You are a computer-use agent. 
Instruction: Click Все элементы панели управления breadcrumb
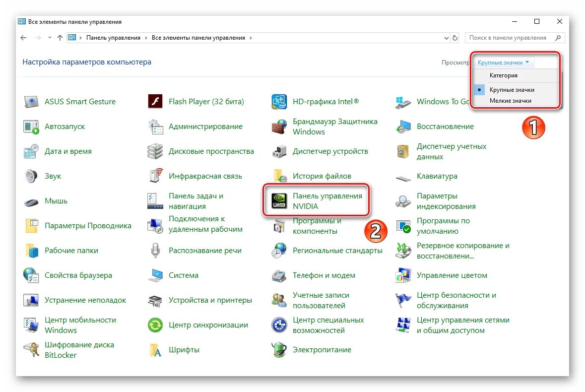pos(198,38)
